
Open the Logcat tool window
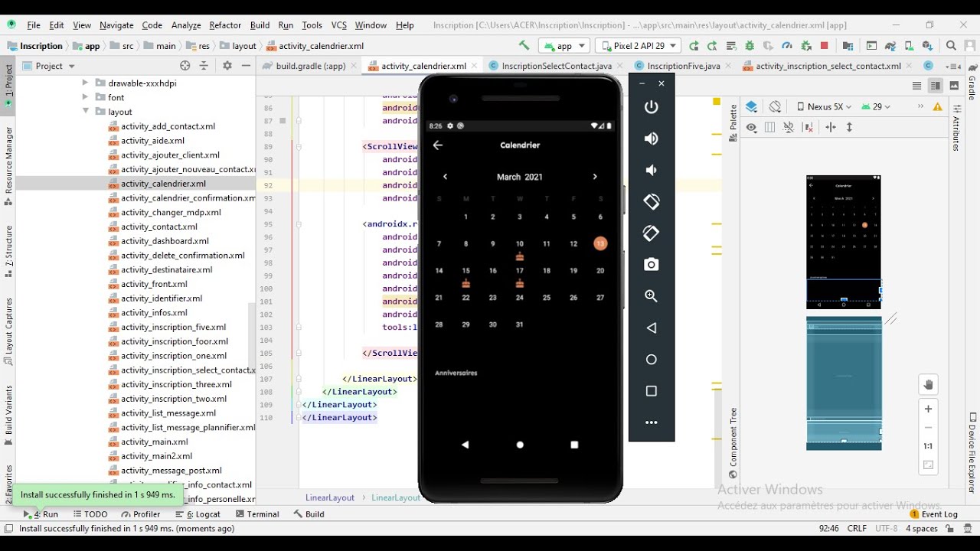[x=198, y=514]
